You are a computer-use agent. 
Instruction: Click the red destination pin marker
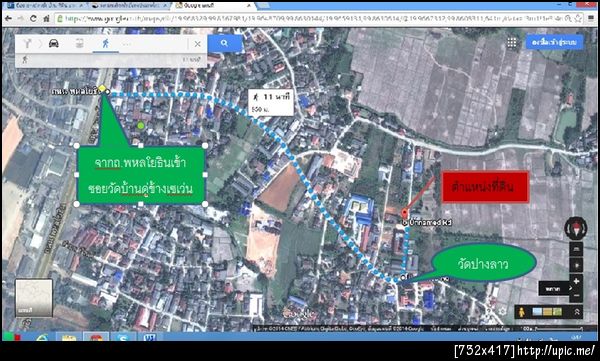[x=404, y=214]
